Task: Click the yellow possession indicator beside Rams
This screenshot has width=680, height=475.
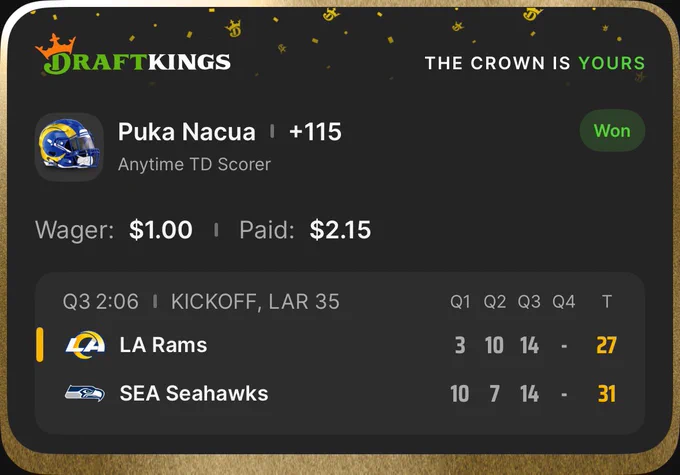Action: click(39, 345)
